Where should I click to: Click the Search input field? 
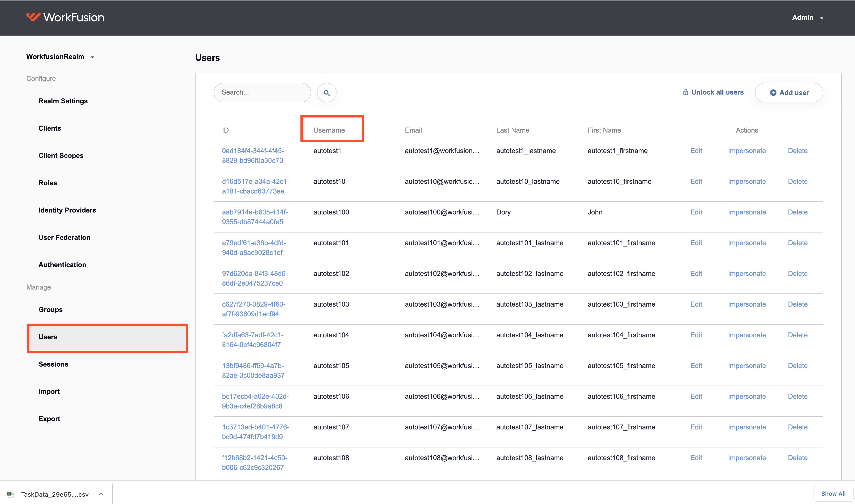tap(262, 92)
